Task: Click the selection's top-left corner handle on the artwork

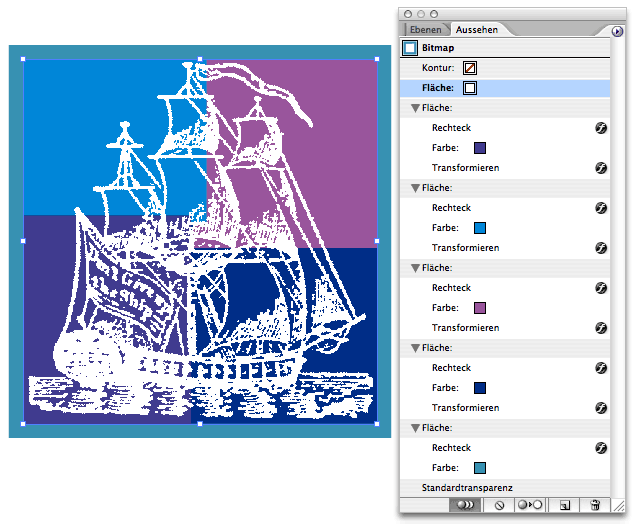Action: 23,59
